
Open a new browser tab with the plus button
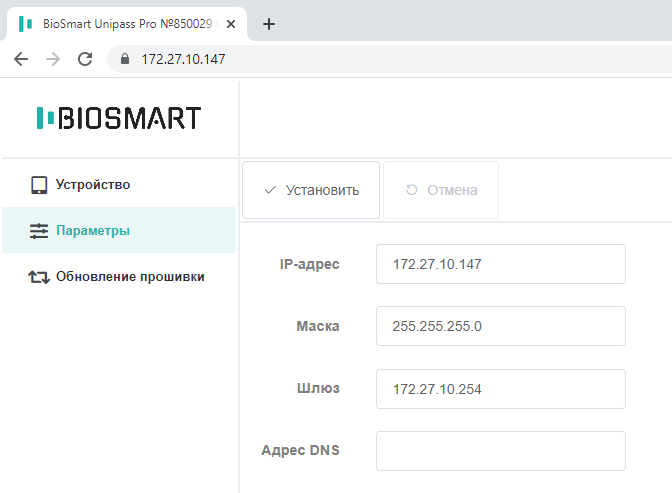point(269,24)
